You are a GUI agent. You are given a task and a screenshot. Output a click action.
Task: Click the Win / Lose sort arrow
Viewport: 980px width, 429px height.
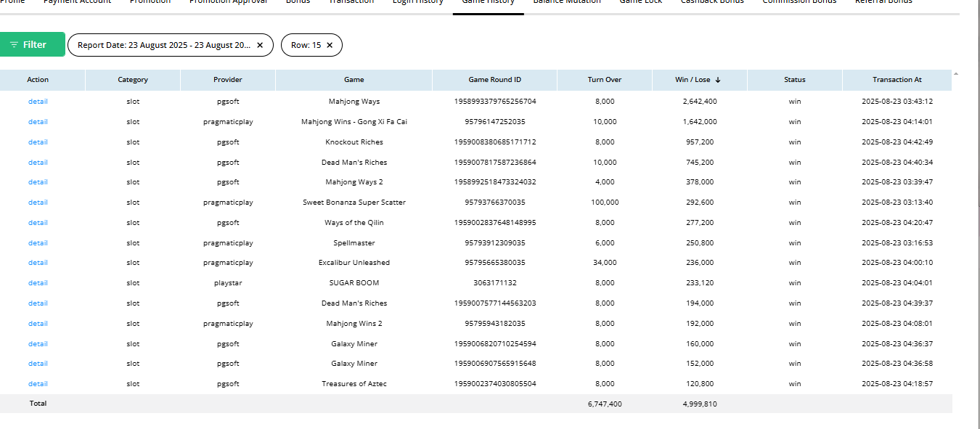click(x=718, y=80)
